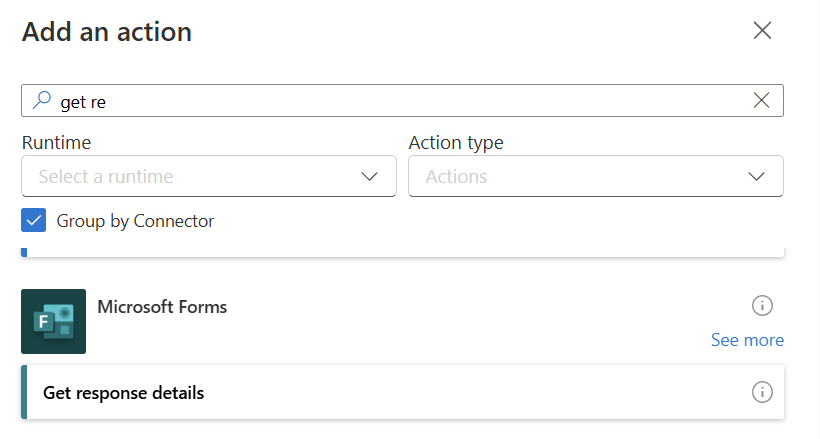Clear the search text with X
The image size is (820, 439).
coord(761,100)
